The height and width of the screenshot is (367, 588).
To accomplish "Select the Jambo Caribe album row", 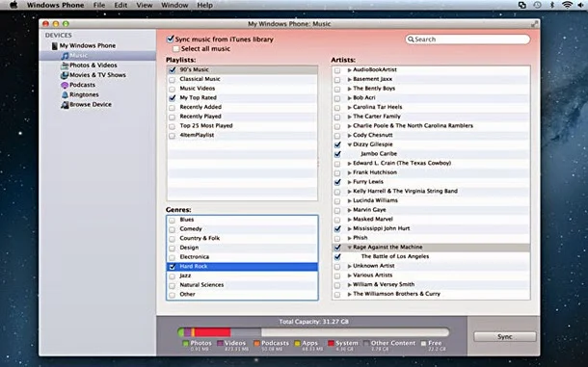I will tap(431, 154).
